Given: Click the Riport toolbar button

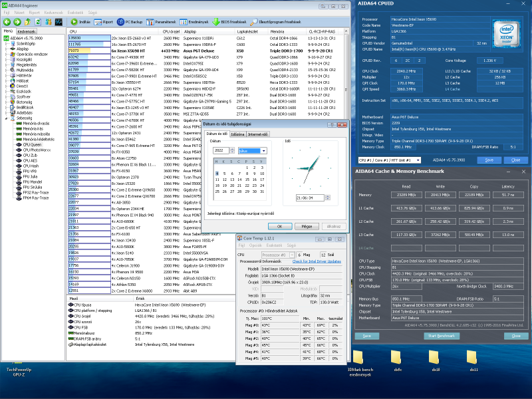Looking at the screenshot, I should (x=104, y=22).
